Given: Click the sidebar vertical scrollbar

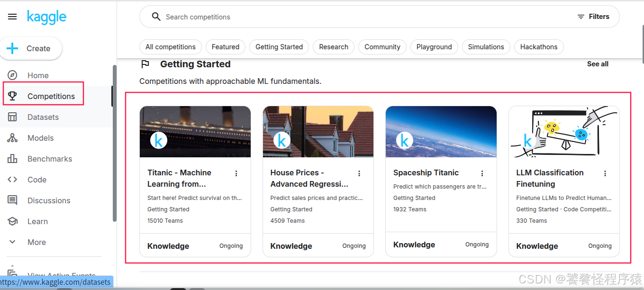Looking at the screenshot, I should [114, 143].
